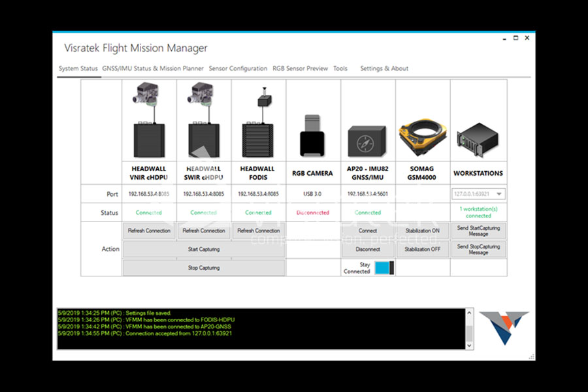Image resolution: width=588 pixels, height=392 pixels.
Task: Click the AP20 Connected status text
Action: click(x=367, y=213)
